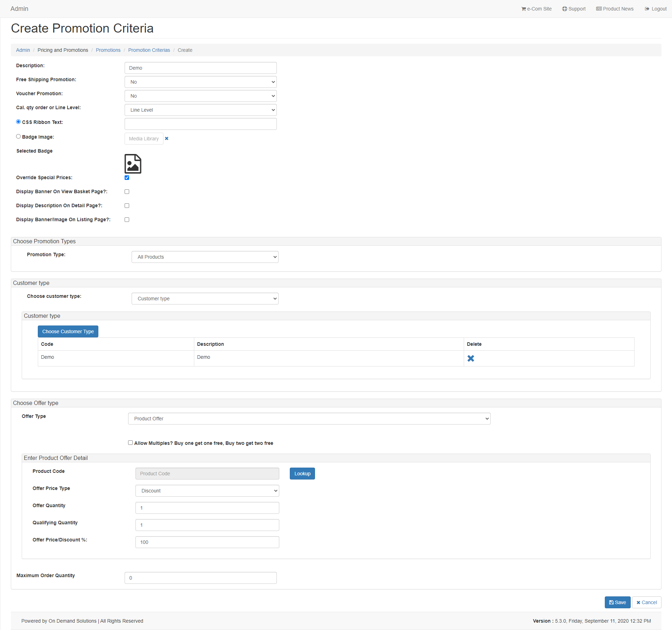Go to Promotion Criterias breadcrumb
Image resolution: width=672 pixels, height=630 pixels.
click(x=149, y=50)
